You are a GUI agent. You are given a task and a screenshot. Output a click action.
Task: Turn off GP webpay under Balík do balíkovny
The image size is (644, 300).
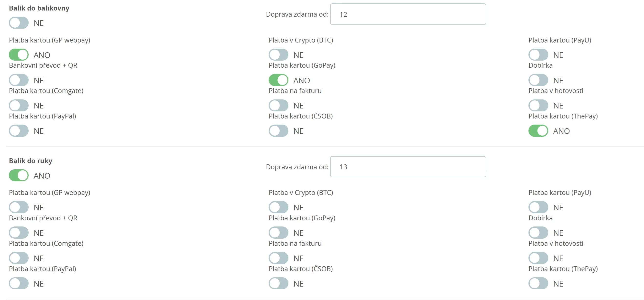(19, 55)
